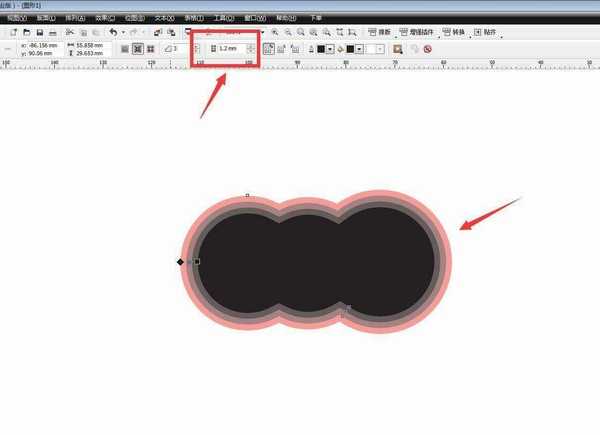Click the black outline color swatch

(x=320, y=49)
